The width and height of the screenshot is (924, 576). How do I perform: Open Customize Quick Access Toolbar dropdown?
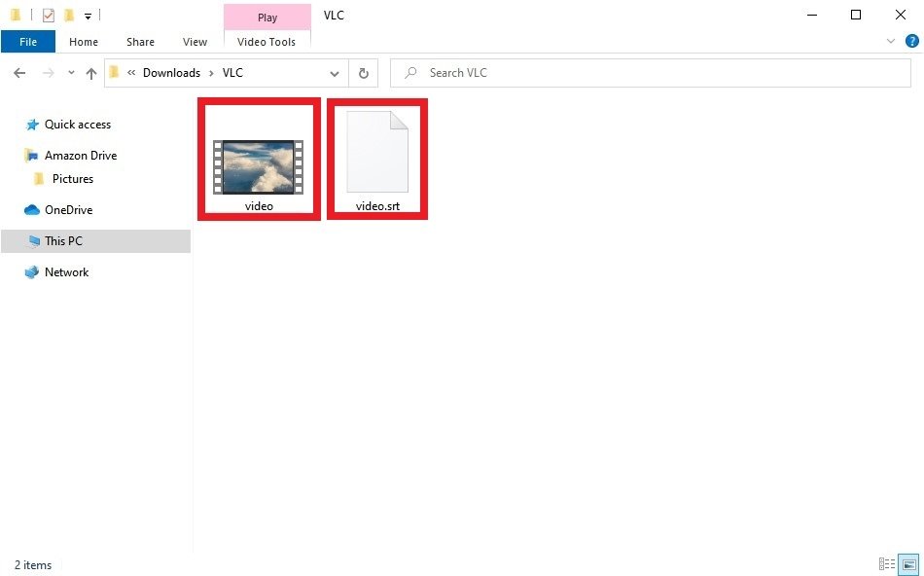pyautogui.click(x=88, y=17)
